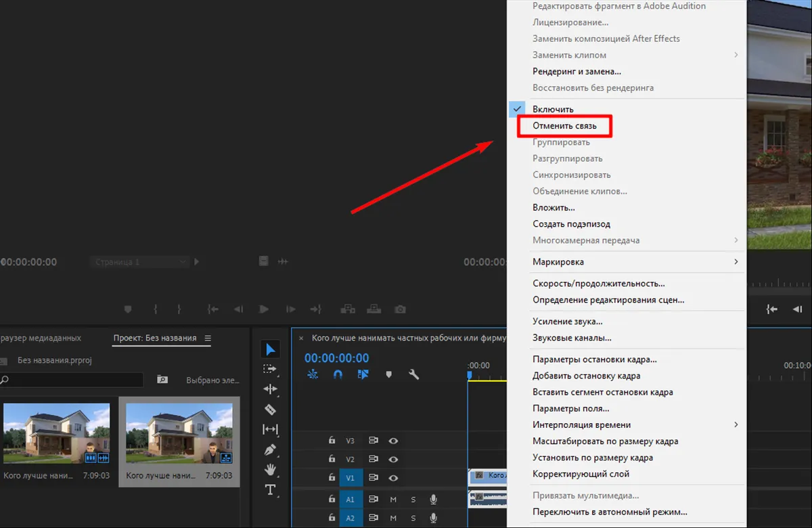Click the Project panel search field

tap(72, 380)
